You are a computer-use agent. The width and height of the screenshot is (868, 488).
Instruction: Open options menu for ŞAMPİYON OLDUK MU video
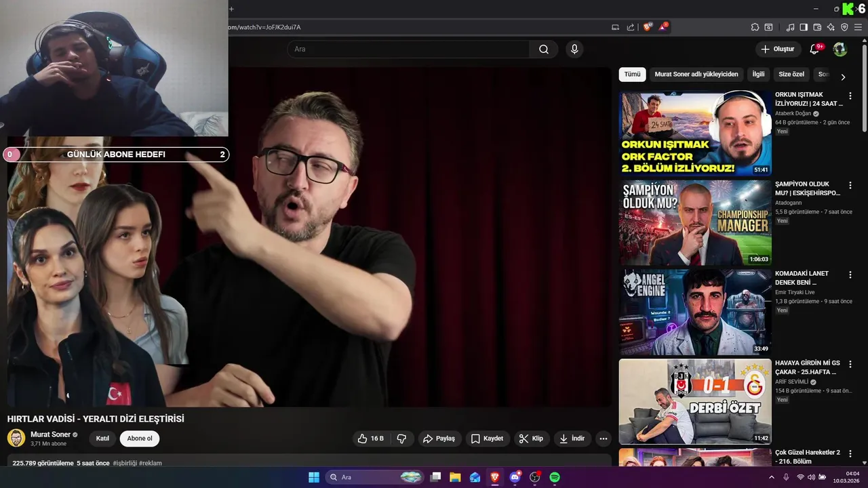pyautogui.click(x=850, y=185)
